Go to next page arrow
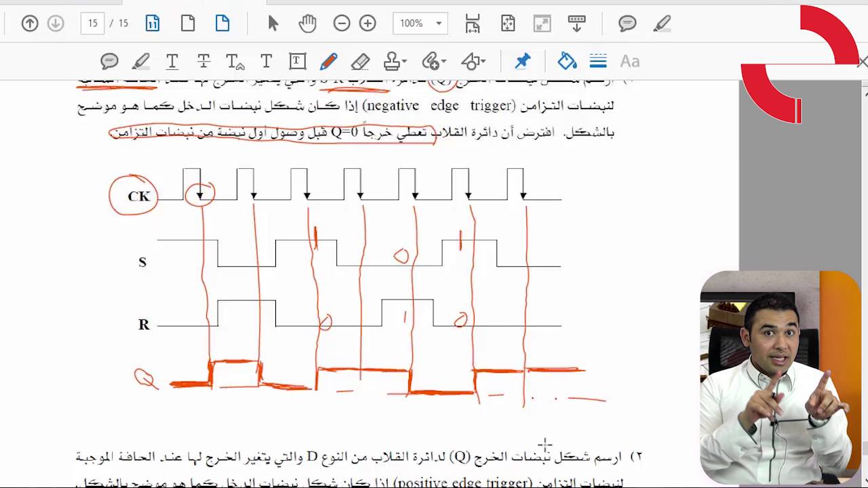Screen dimensions: 868x488 pyautogui.click(x=56, y=24)
